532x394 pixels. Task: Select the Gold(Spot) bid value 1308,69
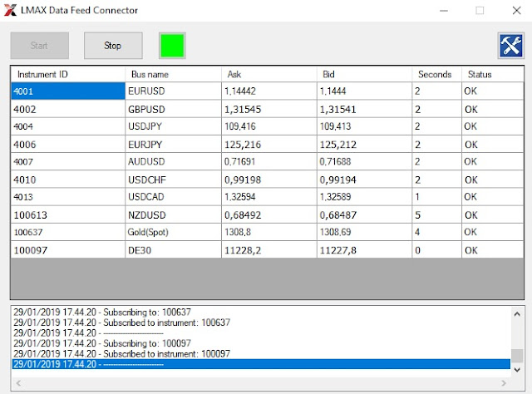point(364,232)
